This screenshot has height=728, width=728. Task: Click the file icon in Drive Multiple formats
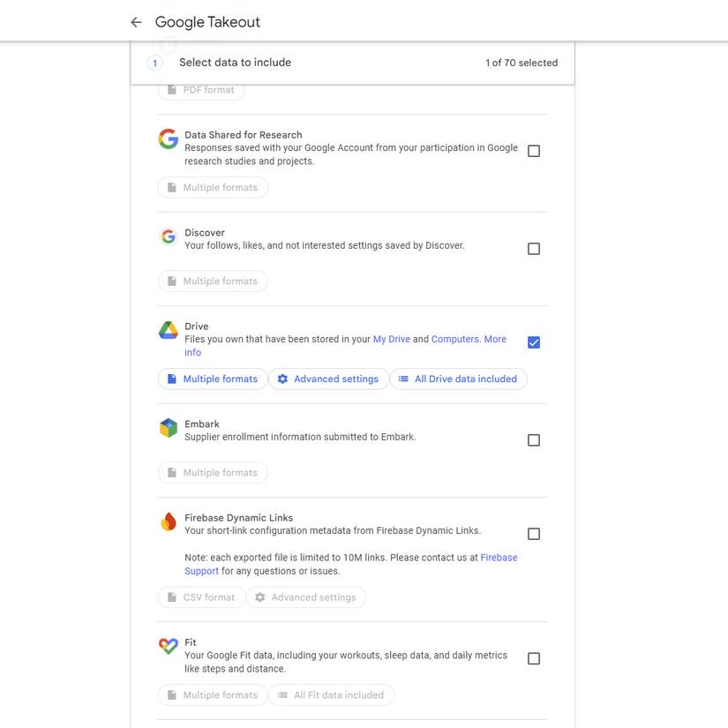coord(173,378)
